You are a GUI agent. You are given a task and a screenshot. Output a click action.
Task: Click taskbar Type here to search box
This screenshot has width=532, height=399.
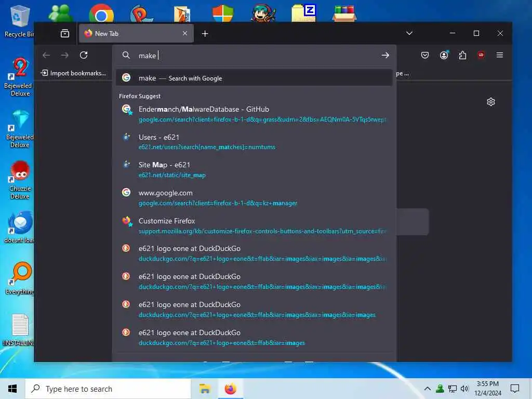[108, 389]
